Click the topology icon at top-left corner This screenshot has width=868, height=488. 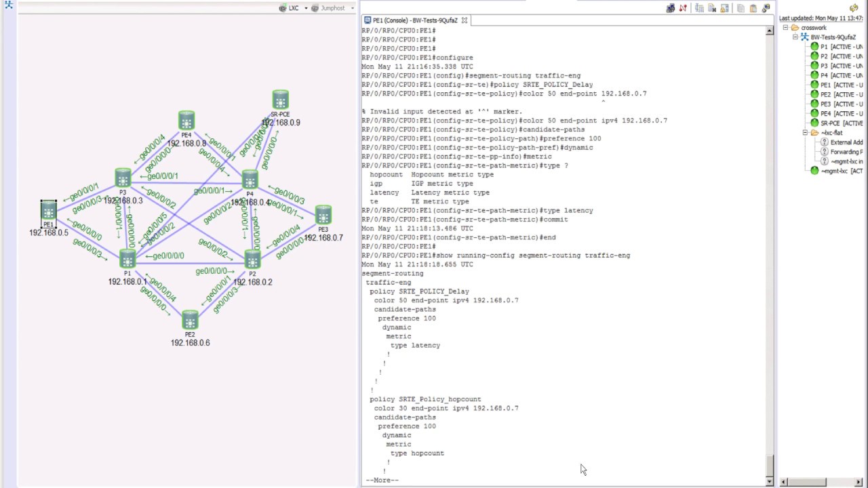[x=9, y=5]
